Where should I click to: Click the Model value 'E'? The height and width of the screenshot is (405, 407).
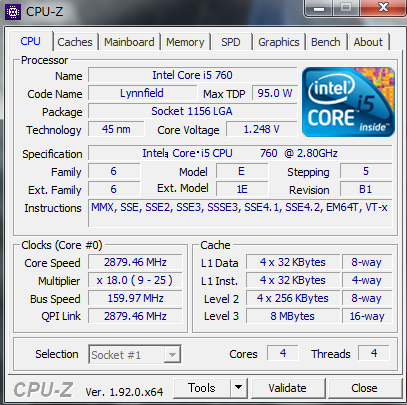click(x=242, y=171)
